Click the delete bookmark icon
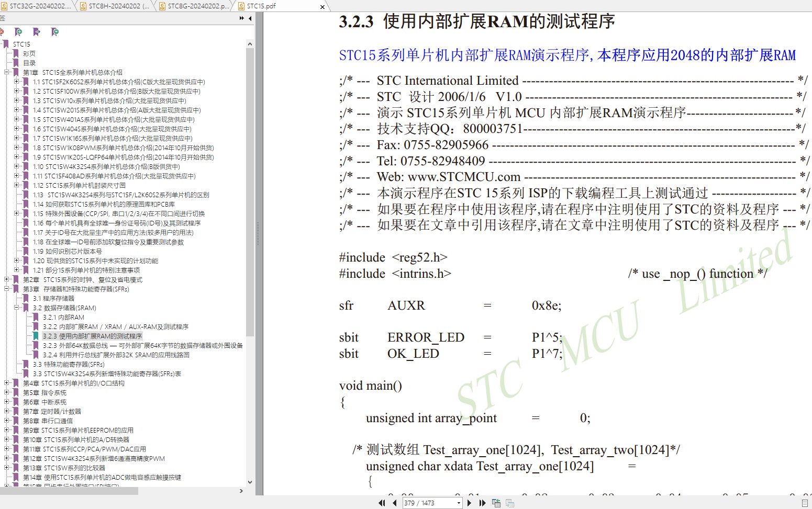812x509 pixels. tap(2, 32)
